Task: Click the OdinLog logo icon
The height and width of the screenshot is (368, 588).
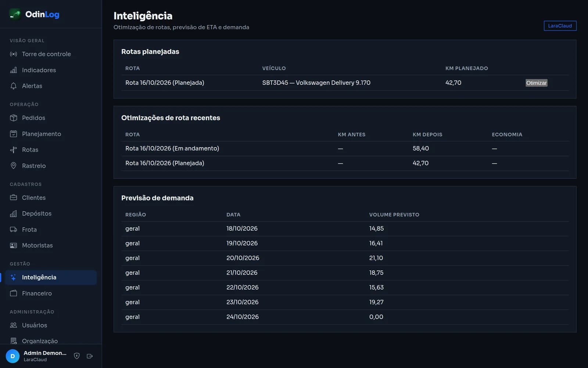Action: (x=15, y=14)
